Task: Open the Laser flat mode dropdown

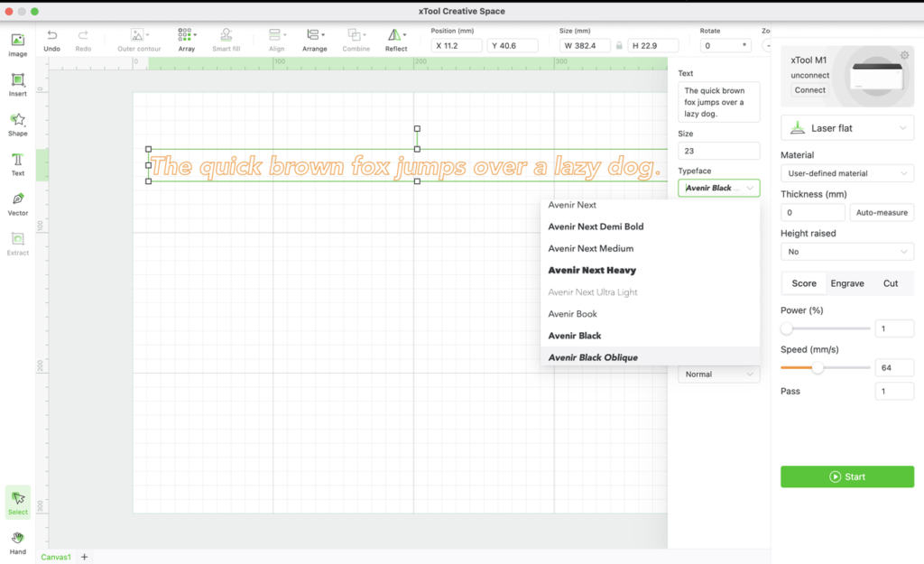Action: tap(846, 128)
